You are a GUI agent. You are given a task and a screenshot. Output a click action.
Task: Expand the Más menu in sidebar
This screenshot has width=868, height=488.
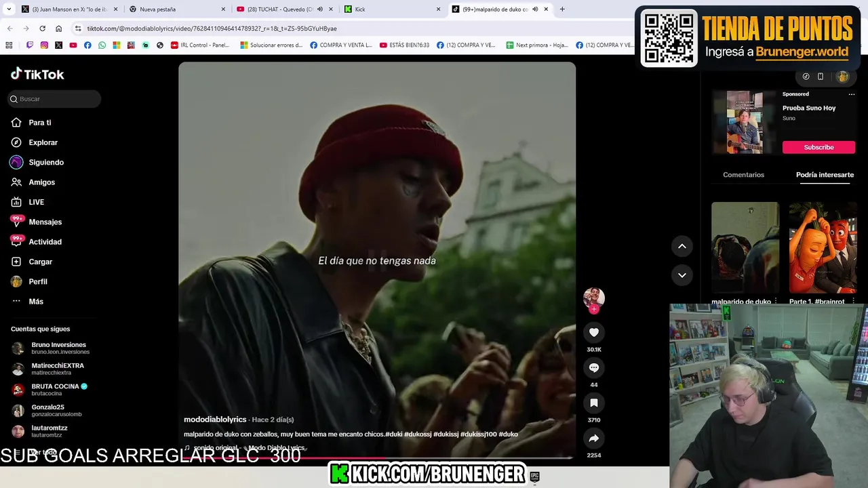[27, 302]
